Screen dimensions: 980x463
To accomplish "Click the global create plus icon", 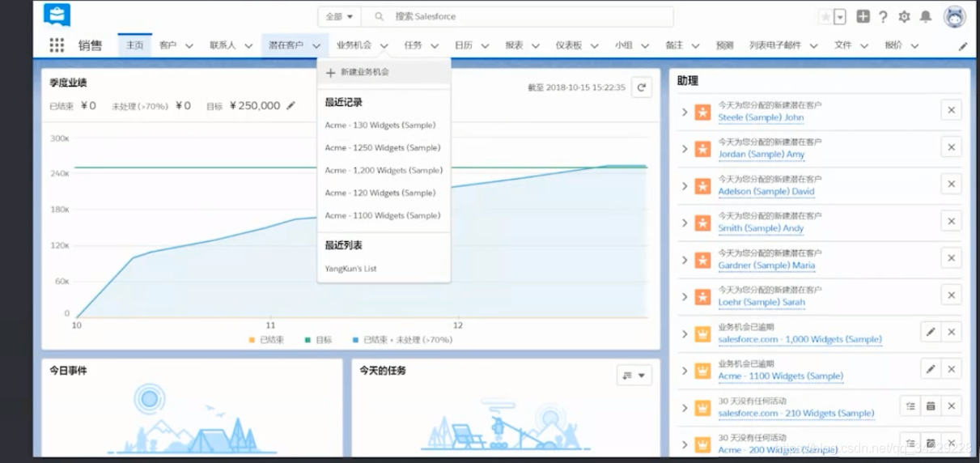I will [863, 16].
